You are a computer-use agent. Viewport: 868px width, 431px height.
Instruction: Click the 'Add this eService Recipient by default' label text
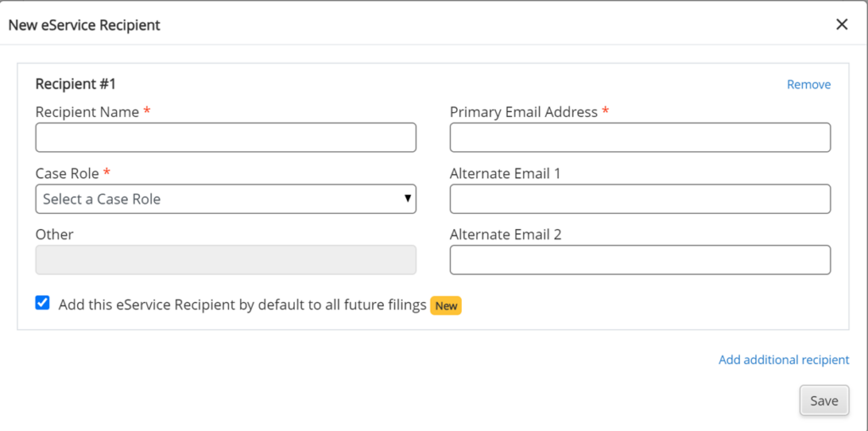(242, 305)
